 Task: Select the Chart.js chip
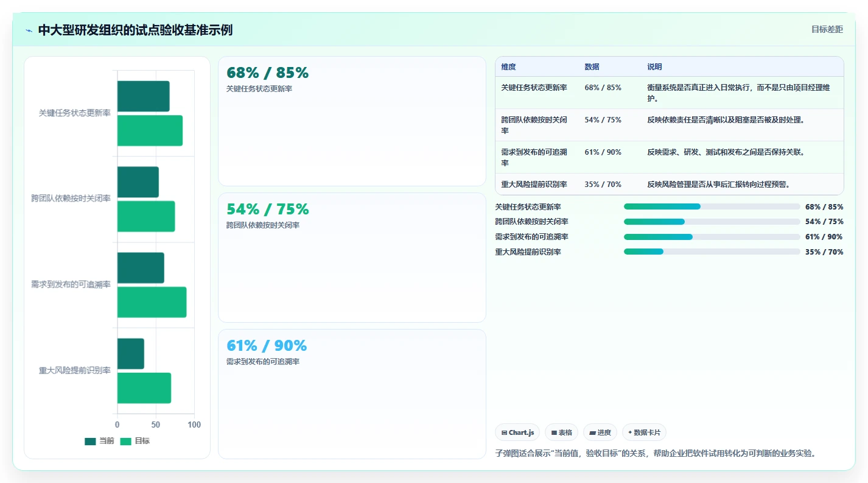(517, 432)
